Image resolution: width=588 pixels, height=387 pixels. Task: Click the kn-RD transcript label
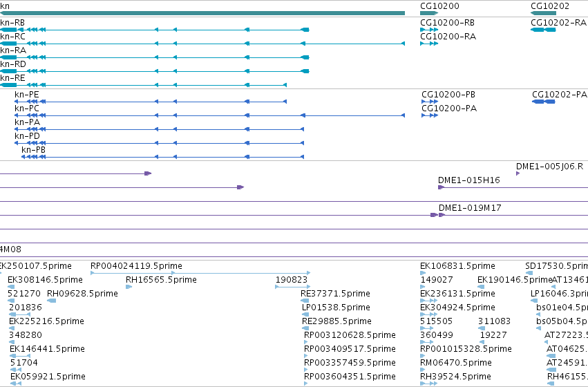click(x=13, y=64)
